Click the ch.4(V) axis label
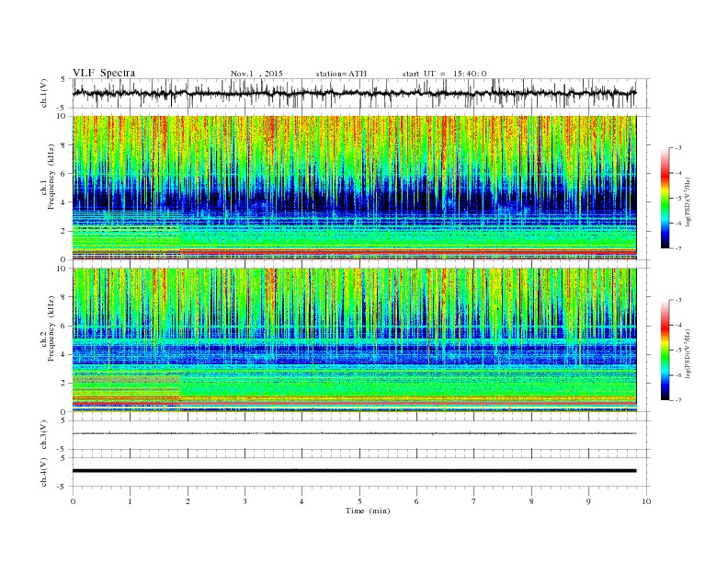This screenshot has height=563, width=728. (x=44, y=472)
